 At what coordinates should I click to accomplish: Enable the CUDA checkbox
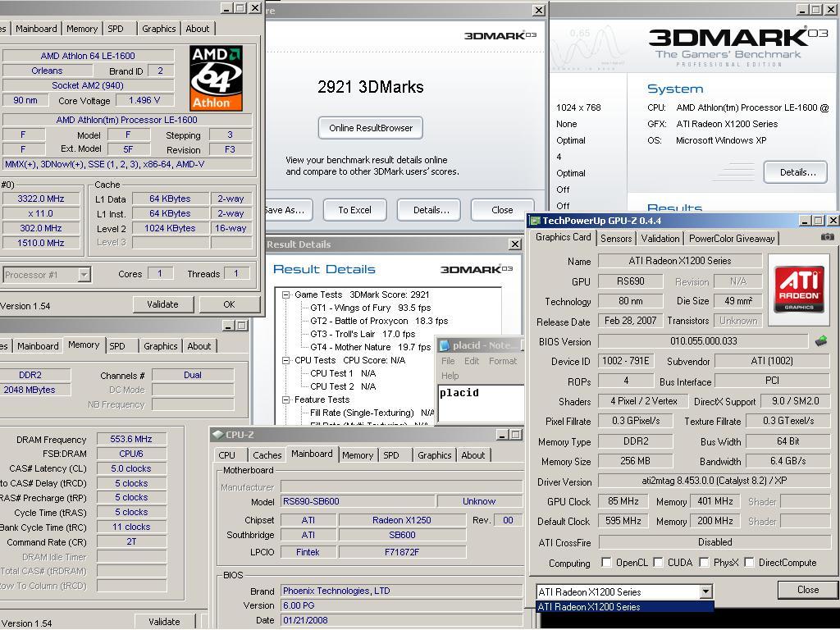tap(658, 562)
